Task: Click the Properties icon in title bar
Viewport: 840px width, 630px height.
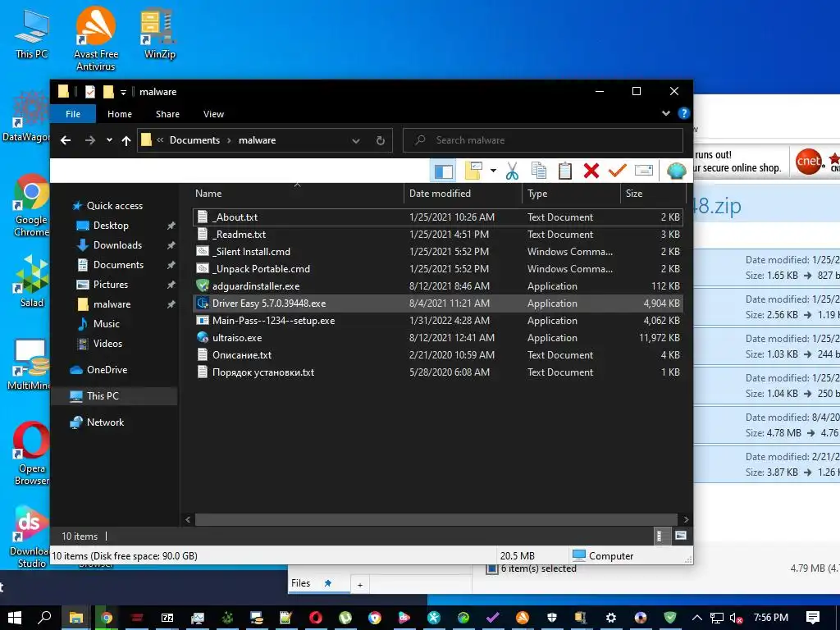Action: coord(90,92)
